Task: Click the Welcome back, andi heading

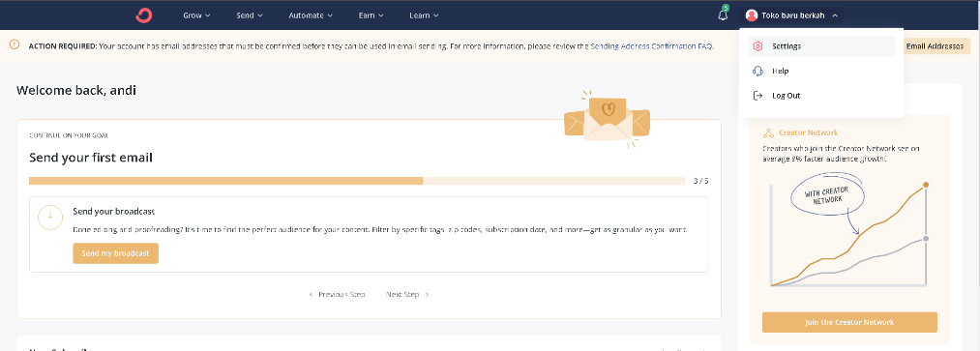Action: [x=76, y=91]
